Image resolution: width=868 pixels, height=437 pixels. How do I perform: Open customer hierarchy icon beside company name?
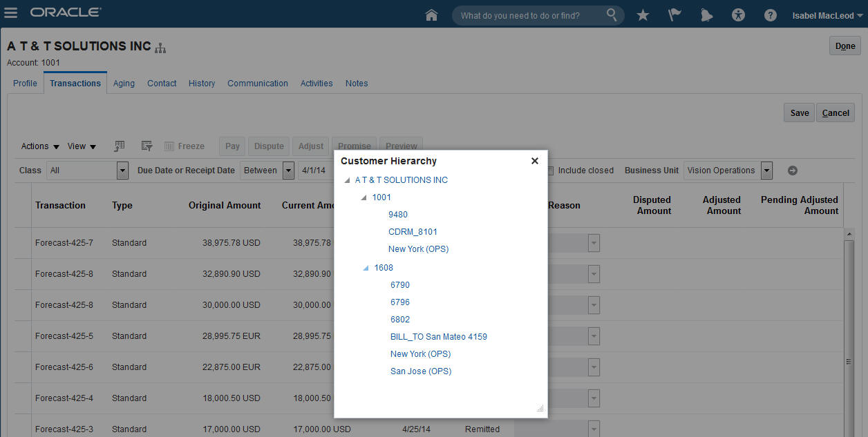point(160,48)
